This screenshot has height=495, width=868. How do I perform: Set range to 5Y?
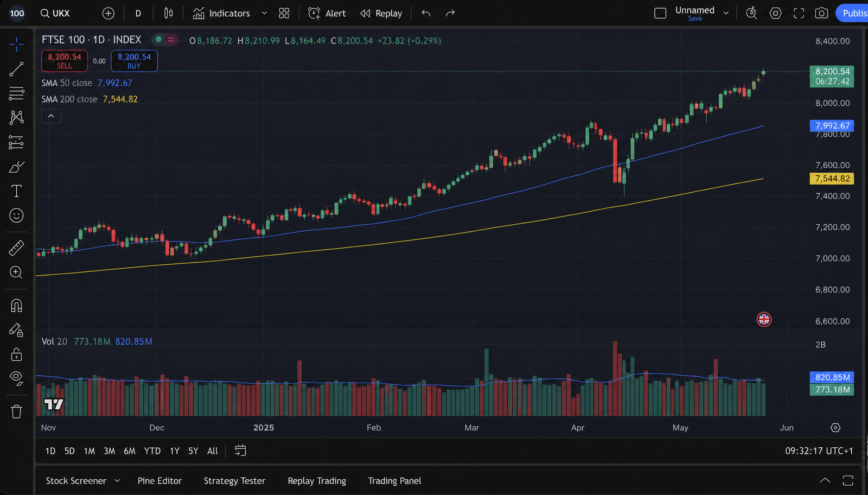(x=193, y=451)
